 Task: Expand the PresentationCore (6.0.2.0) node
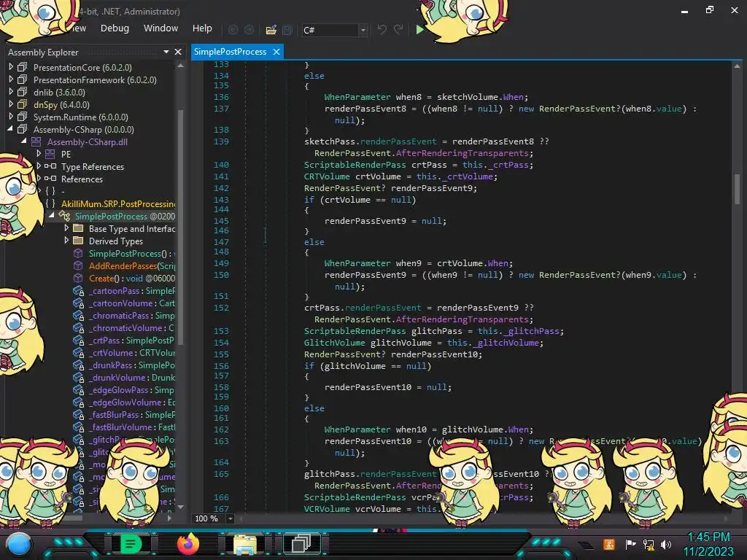pyautogui.click(x=11, y=66)
